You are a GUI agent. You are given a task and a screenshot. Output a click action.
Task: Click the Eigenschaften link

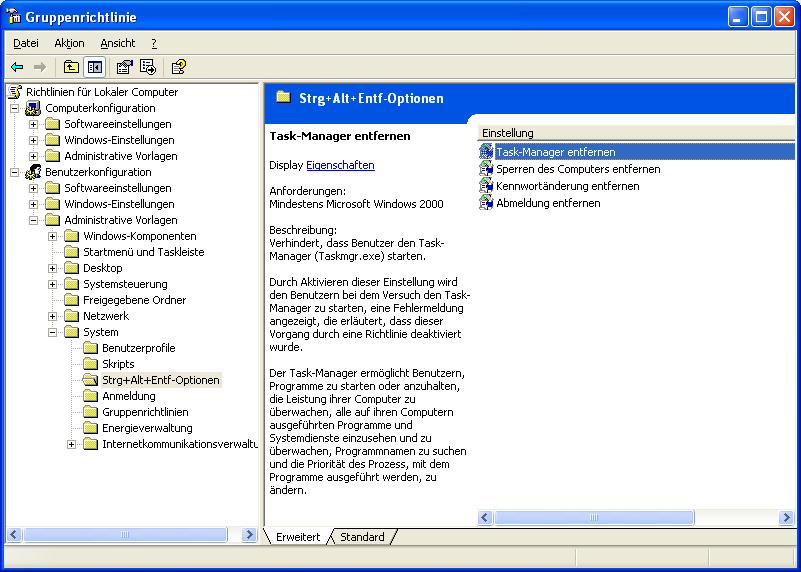pos(340,165)
